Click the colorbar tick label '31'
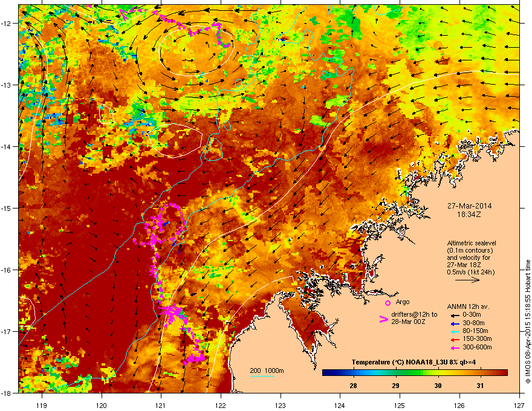Image resolution: width=532 pixels, height=411 pixels. tap(480, 386)
